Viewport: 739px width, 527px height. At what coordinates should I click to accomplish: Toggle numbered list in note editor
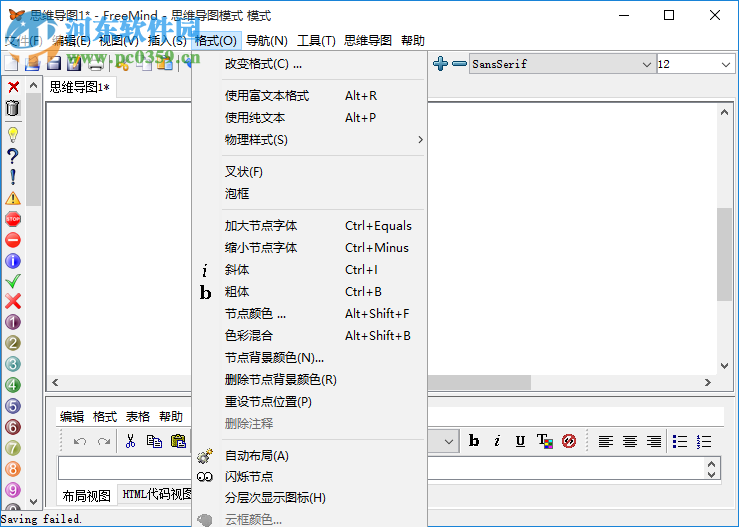(x=704, y=441)
